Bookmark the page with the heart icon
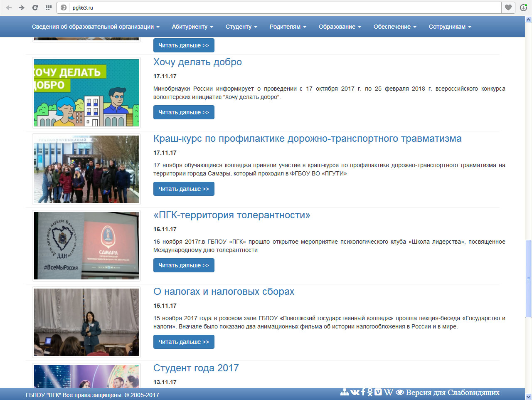 pos(508,7)
